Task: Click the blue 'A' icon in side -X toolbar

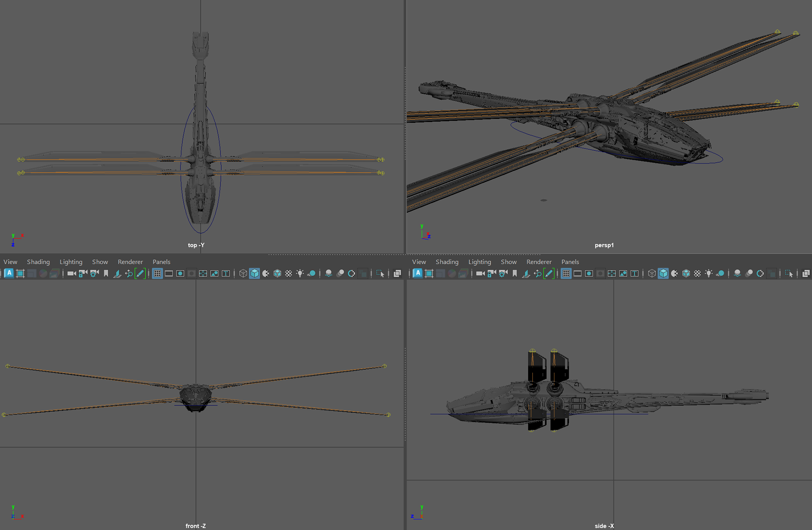Action: pos(418,273)
